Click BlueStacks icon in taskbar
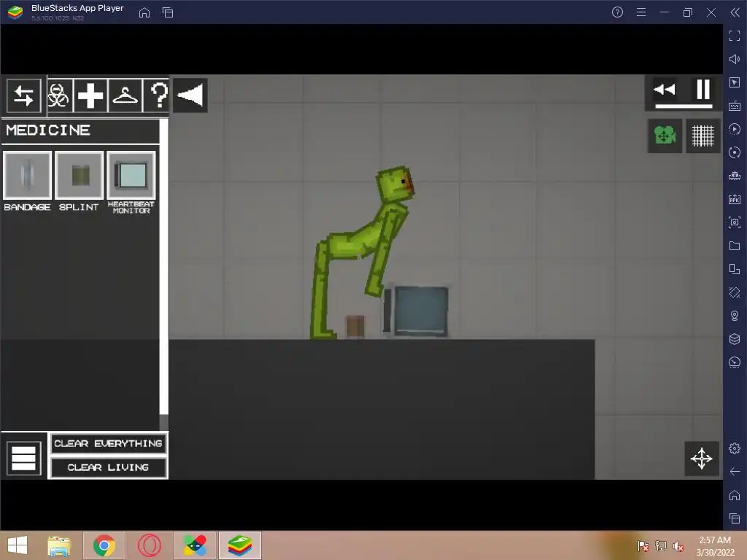Image resolution: width=747 pixels, height=560 pixels. pos(240,545)
